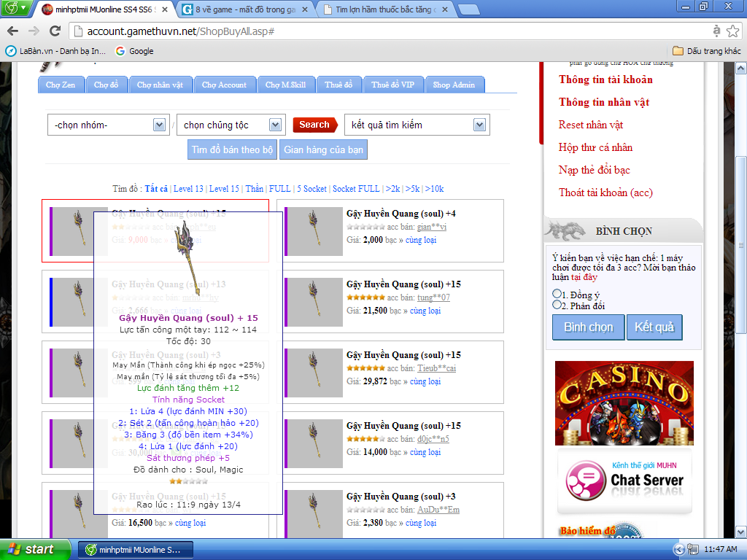The width and height of the screenshot is (747, 560).
Task: Click seller link gian**vi
Action: (432, 227)
